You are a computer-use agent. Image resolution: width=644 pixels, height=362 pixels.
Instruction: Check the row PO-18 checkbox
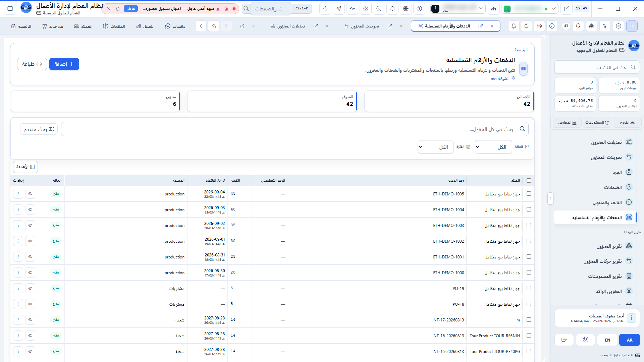(x=529, y=304)
